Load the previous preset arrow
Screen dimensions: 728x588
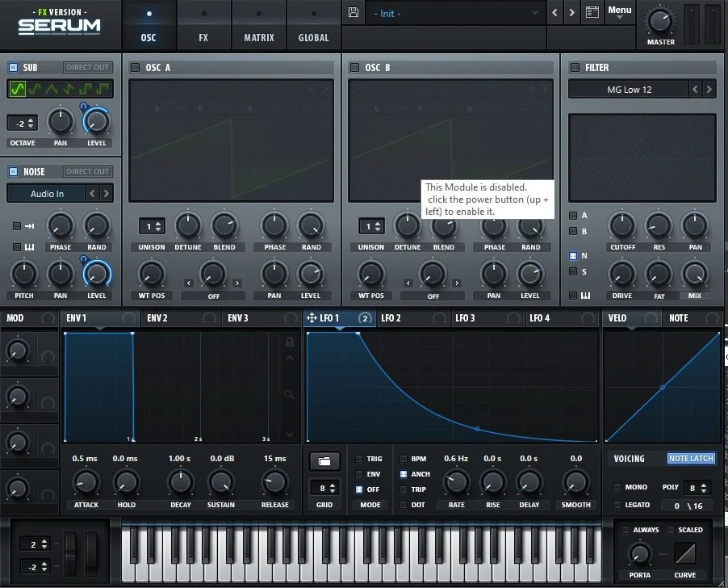(554, 13)
